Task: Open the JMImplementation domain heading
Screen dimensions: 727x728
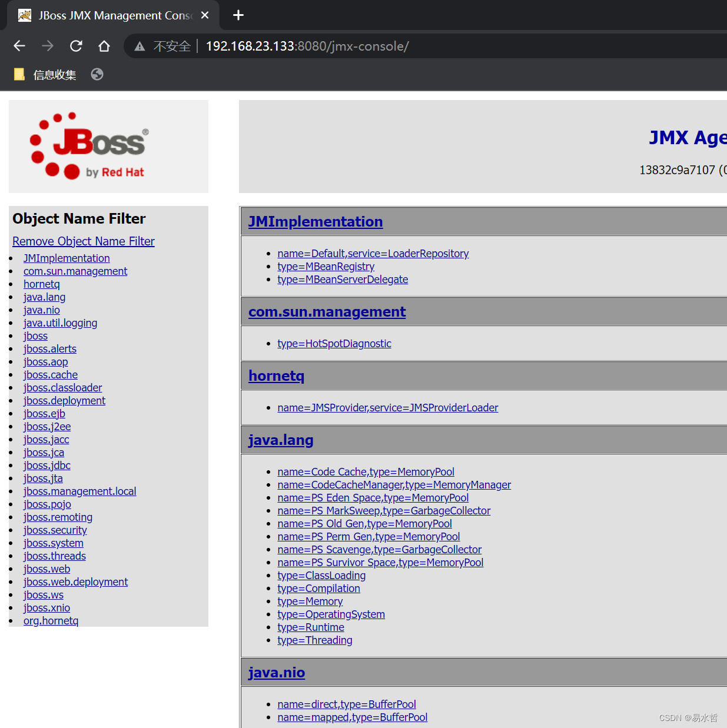Action: pos(316,222)
